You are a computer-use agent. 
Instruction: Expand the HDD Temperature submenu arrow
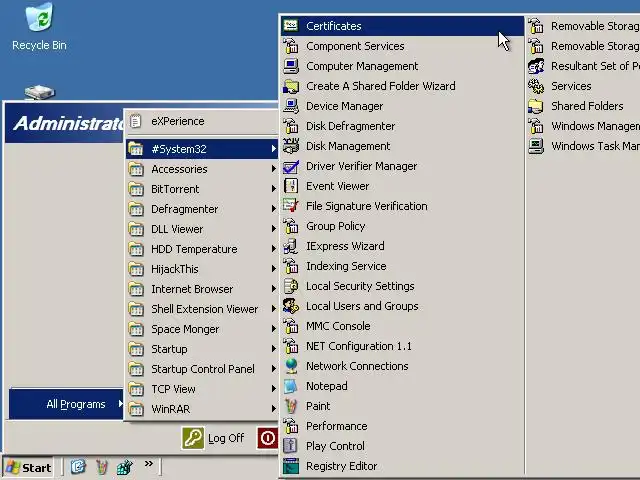274,249
